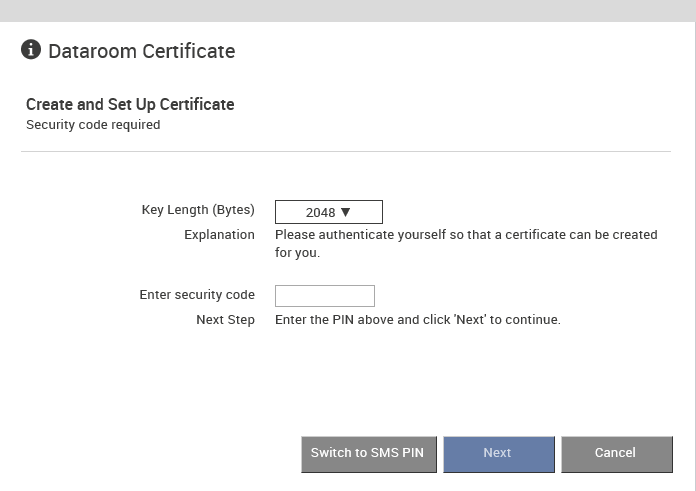Viewport: 696px width, 491px height.
Task: Open the Key Length dropdown showing 2048
Action: point(328,212)
